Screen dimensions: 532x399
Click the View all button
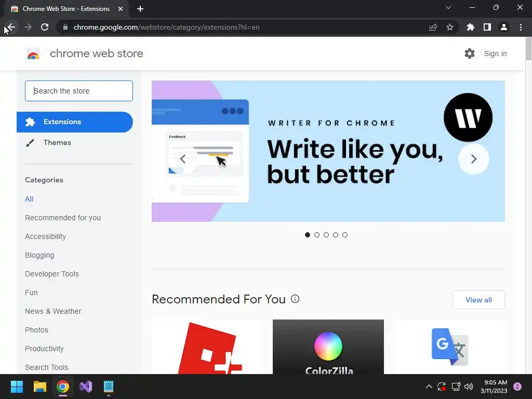(x=478, y=300)
